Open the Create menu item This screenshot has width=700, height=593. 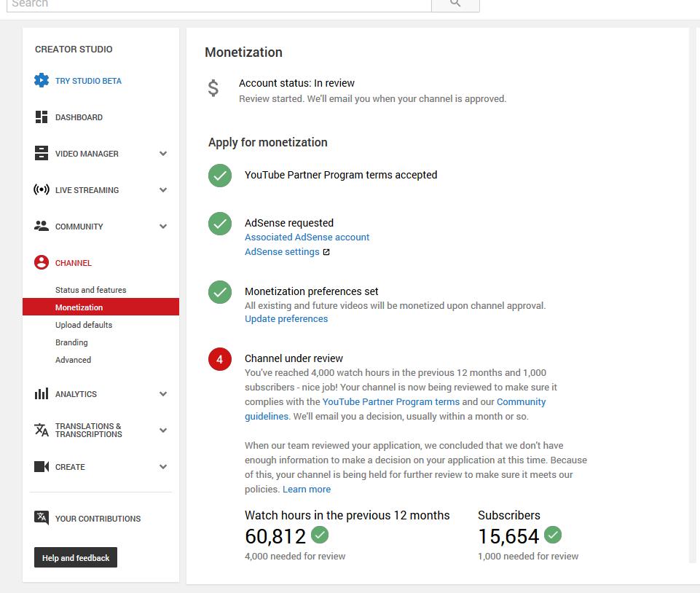click(x=70, y=467)
